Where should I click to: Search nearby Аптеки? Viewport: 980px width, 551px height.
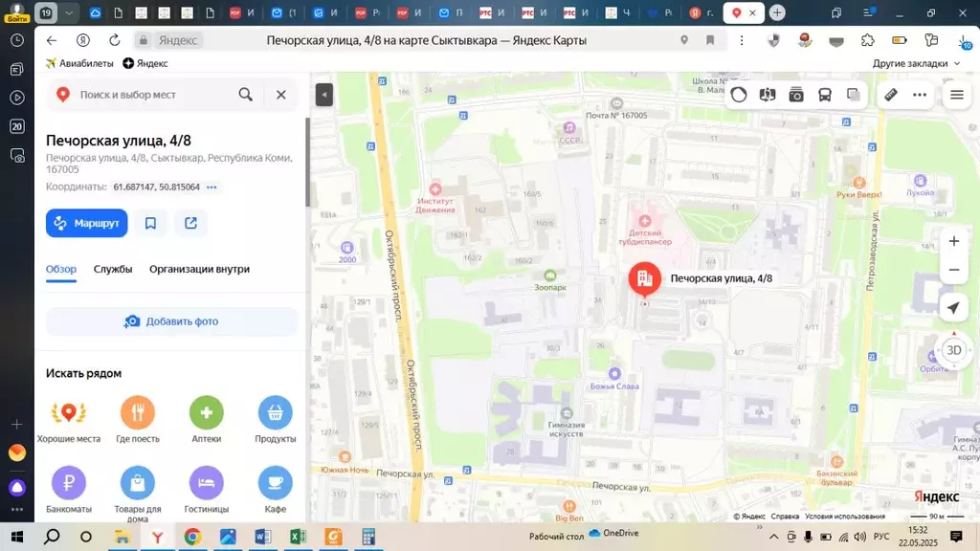click(207, 420)
